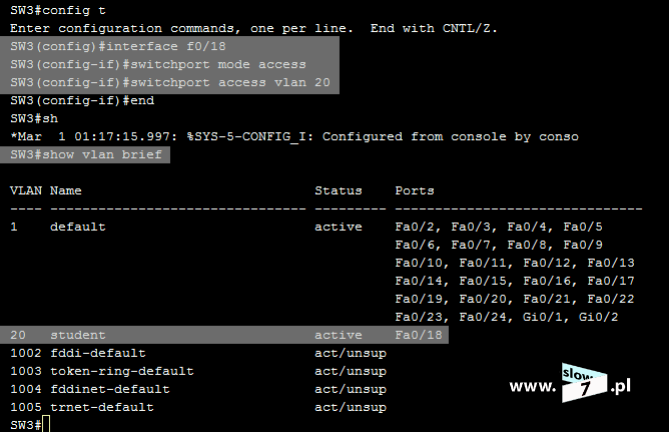Click the 'Ports' column header
This screenshot has width=669, height=432.
click(414, 191)
